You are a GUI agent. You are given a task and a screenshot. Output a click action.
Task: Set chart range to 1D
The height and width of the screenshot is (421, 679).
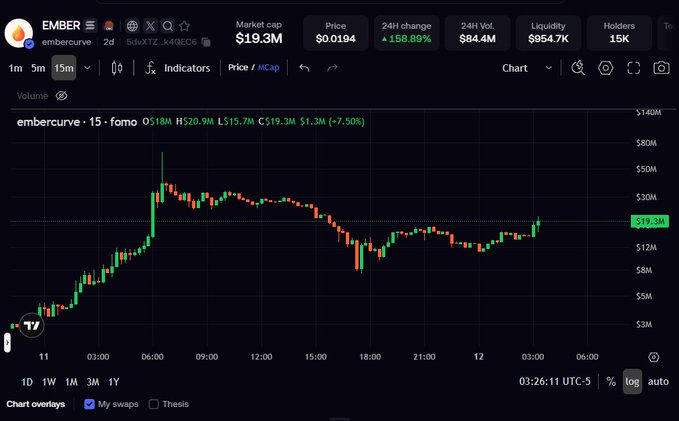[27, 382]
